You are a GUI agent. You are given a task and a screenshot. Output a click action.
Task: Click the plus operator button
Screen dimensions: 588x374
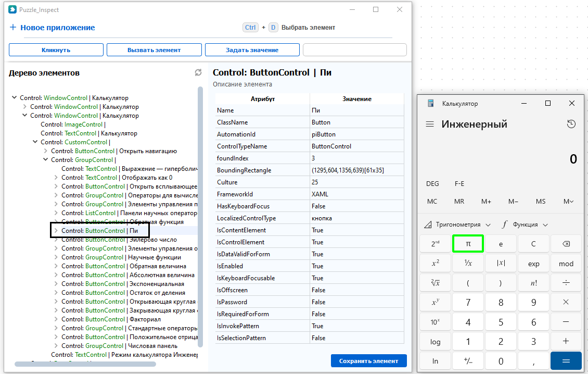coord(566,342)
